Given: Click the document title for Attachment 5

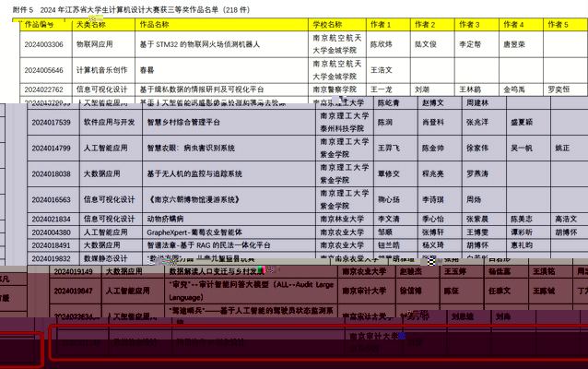Looking at the screenshot, I should [127, 7].
